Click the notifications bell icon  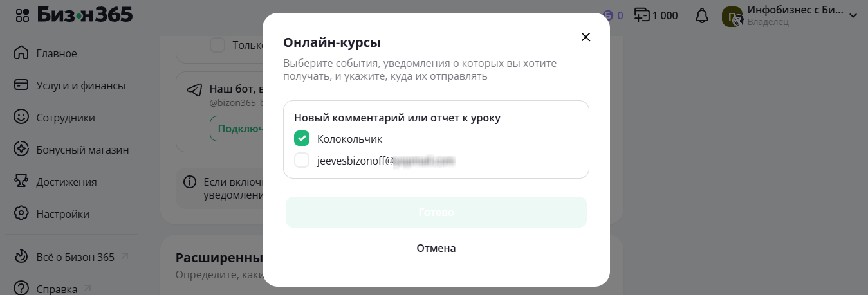pos(702,15)
